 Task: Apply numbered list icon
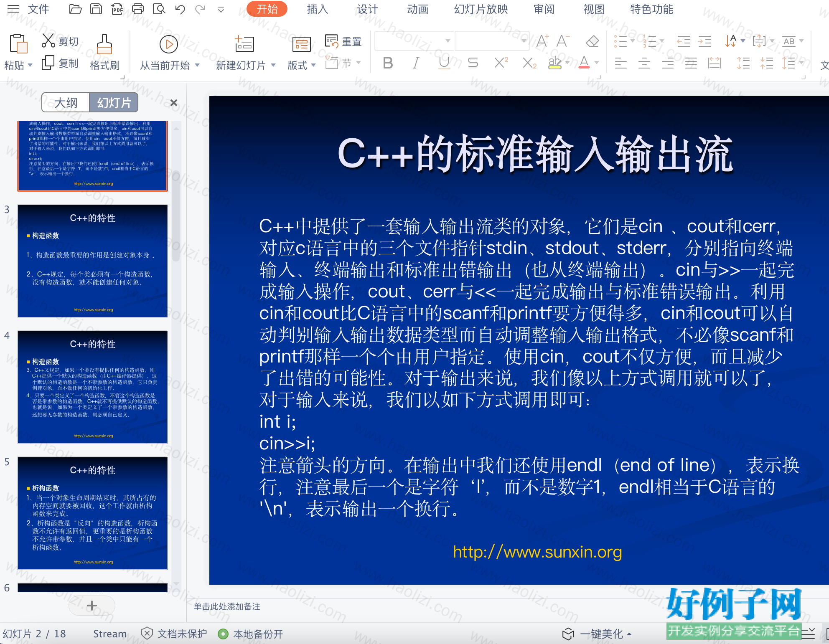click(x=649, y=41)
